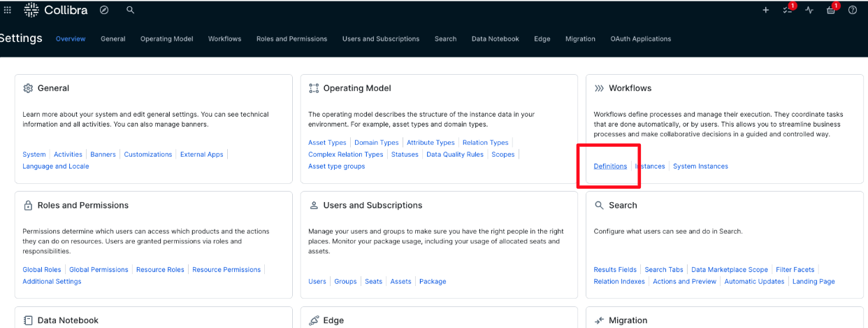The width and height of the screenshot is (868, 328).
Task: Open the Seats link
Action: (374, 282)
